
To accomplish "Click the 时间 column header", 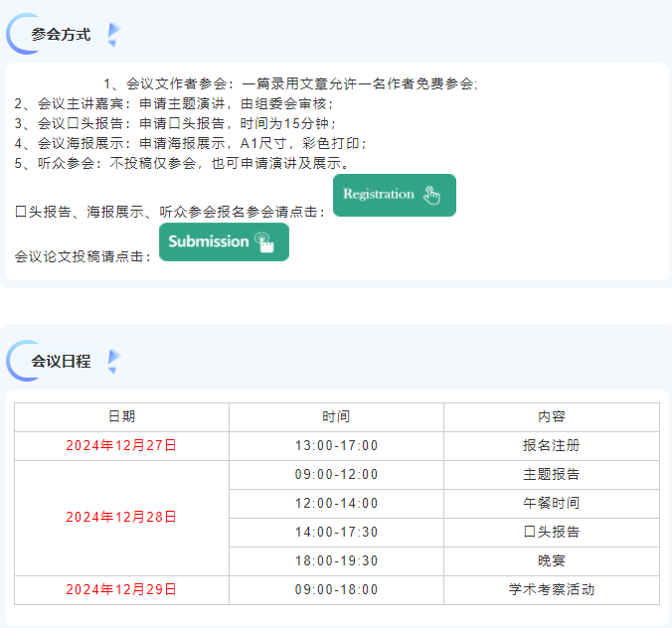I will pyautogui.click(x=336, y=417).
